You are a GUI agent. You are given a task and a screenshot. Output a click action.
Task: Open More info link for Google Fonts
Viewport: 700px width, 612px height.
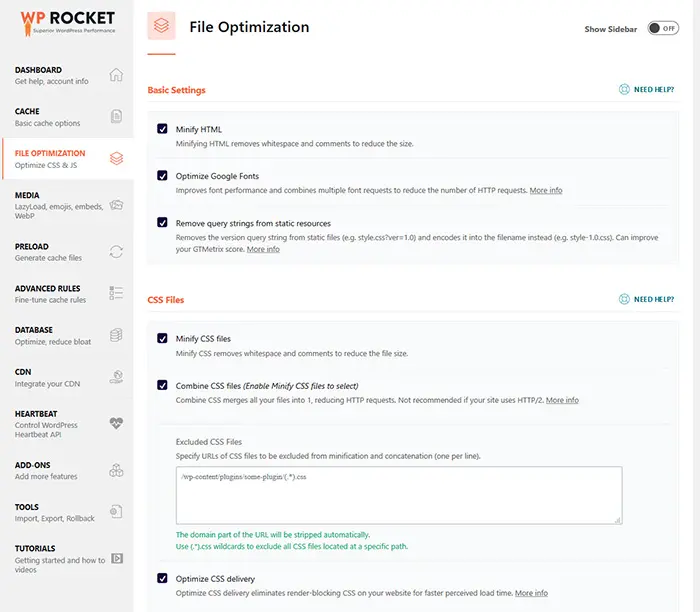coord(546,190)
